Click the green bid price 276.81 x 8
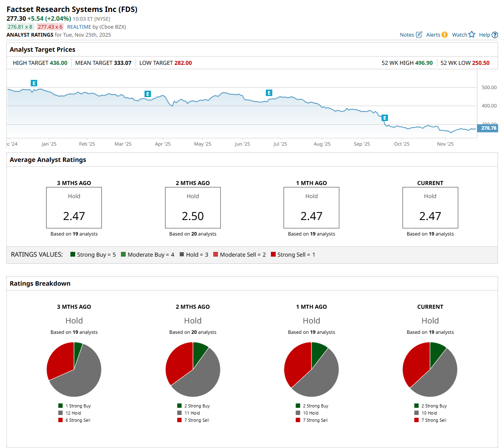 20,27
